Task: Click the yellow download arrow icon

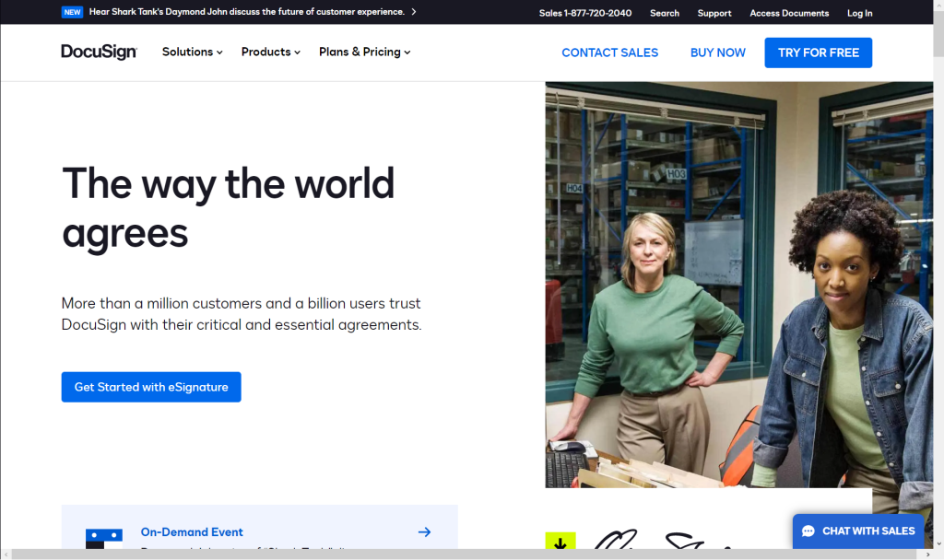Action: 560,540
